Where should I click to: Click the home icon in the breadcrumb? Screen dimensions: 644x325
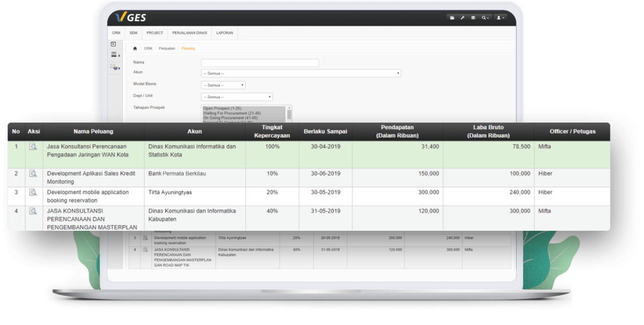click(x=134, y=48)
